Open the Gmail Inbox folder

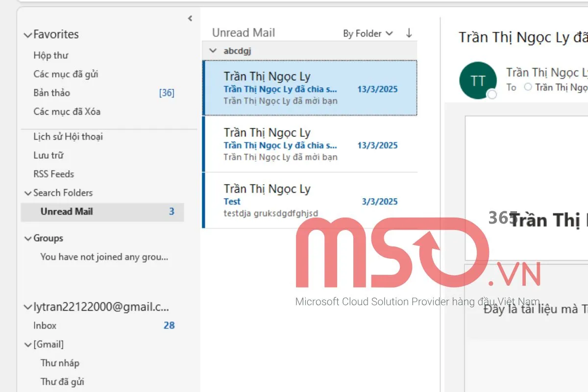click(45, 325)
